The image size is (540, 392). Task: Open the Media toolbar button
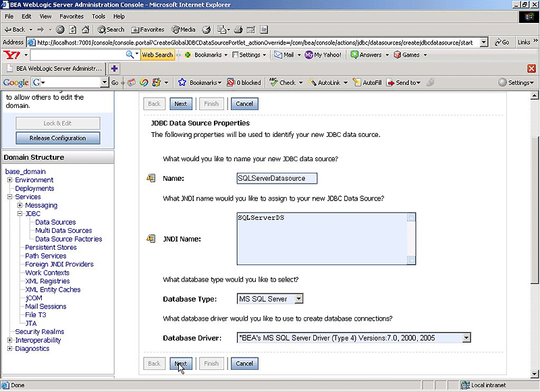(184, 30)
